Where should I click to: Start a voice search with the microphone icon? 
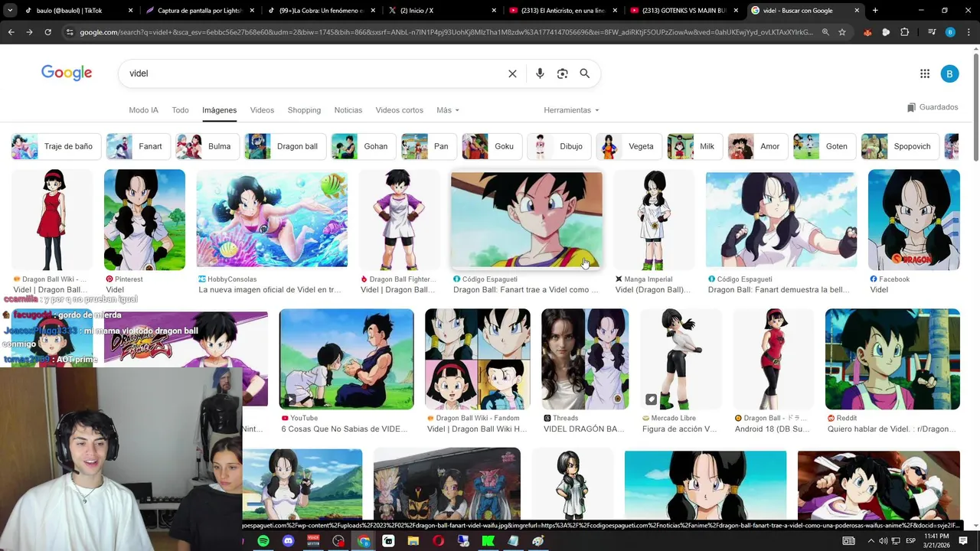coord(540,73)
